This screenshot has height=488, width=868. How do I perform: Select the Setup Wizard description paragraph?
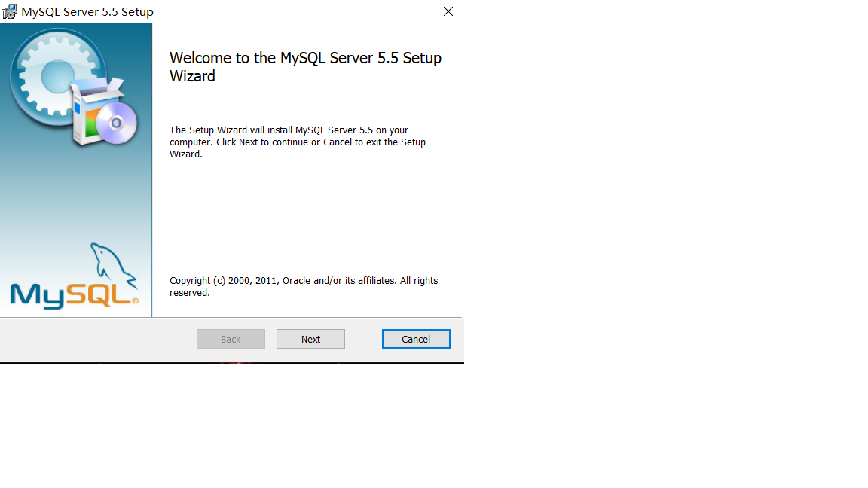click(x=298, y=142)
